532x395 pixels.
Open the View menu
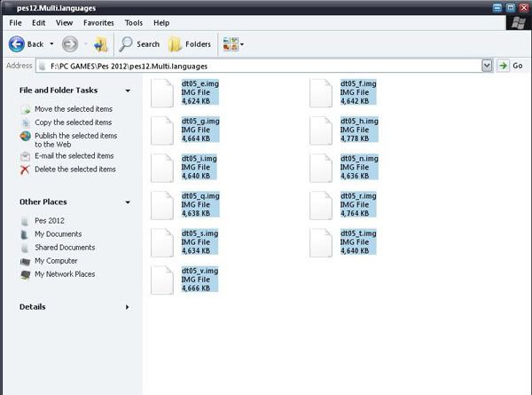pos(64,23)
